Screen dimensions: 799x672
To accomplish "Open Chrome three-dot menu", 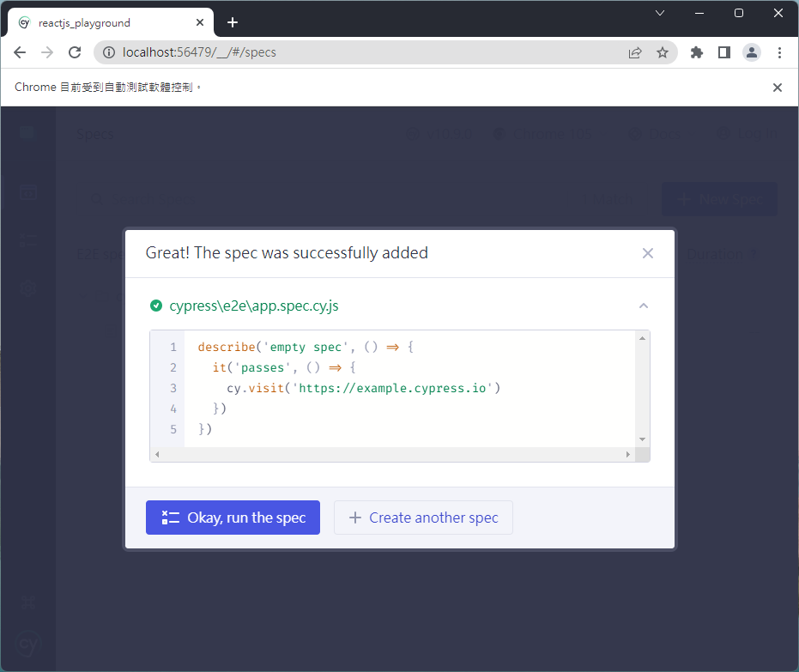I will [x=779, y=52].
